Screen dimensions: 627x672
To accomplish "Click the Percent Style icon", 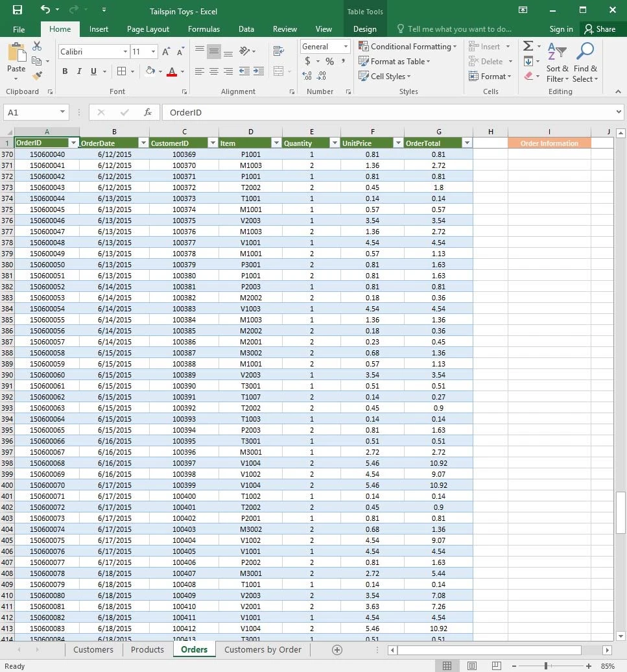I will [329, 62].
